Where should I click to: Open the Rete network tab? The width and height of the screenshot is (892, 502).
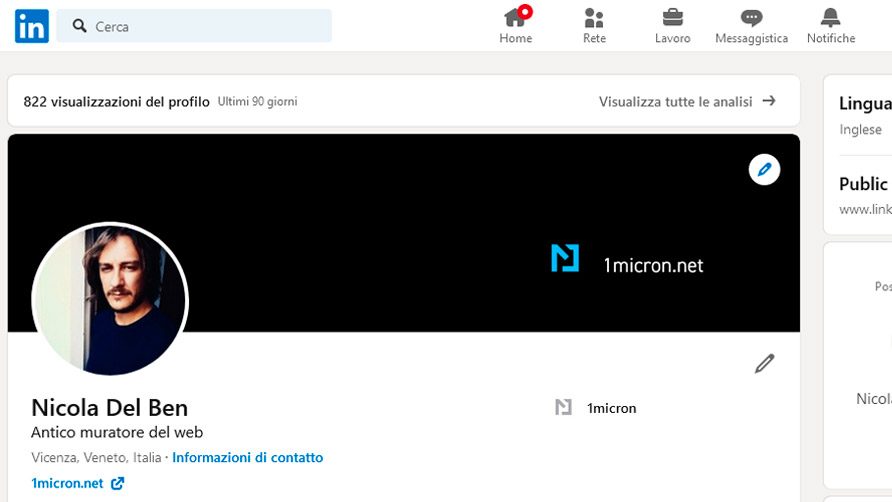tap(594, 26)
